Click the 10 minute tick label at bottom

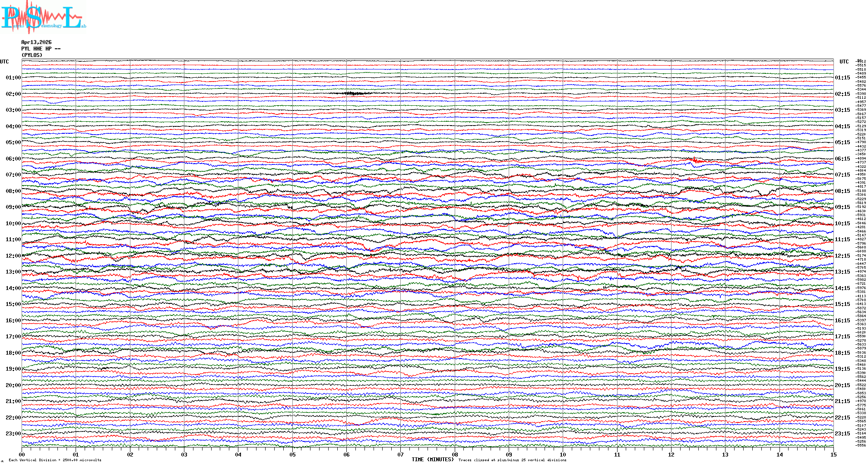click(x=563, y=455)
